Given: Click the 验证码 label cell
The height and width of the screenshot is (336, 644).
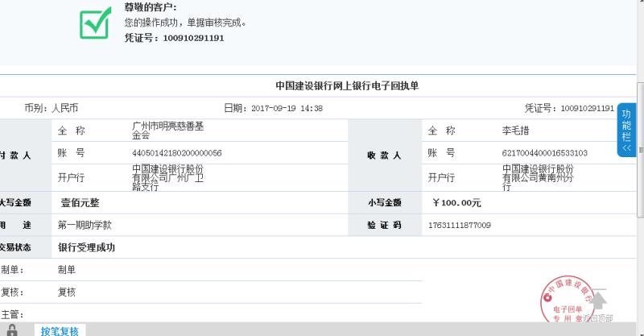Looking at the screenshot, I should [x=385, y=225].
